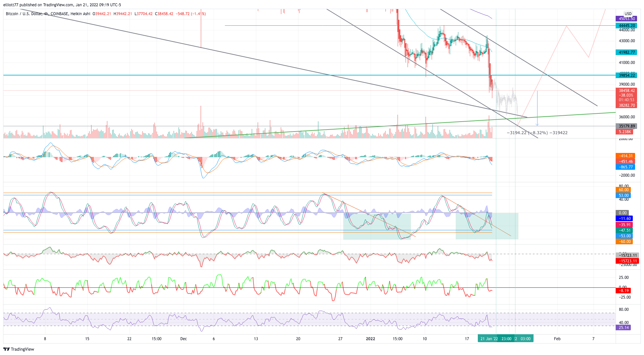Click the blue −865.77 MACD value

625,167
